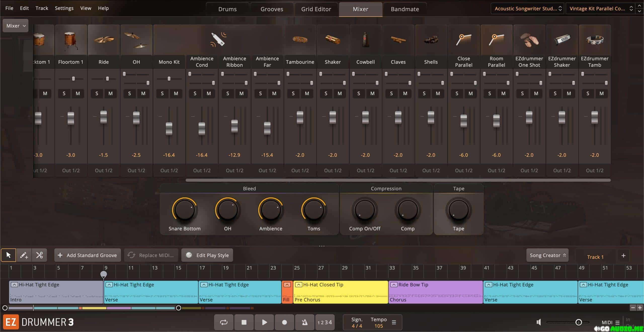Click the Ride cymbal image
The height and width of the screenshot is (332, 644).
click(x=104, y=40)
